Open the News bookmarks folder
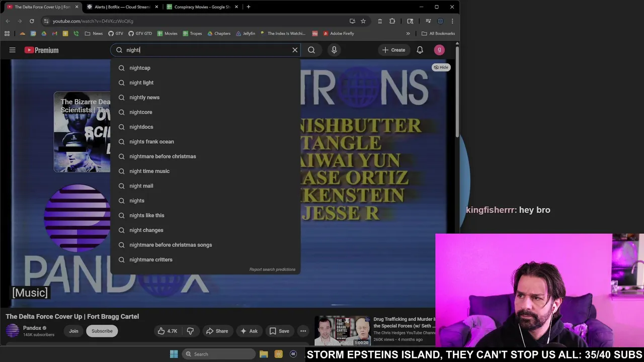644x362 pixels. pos(94,34)
